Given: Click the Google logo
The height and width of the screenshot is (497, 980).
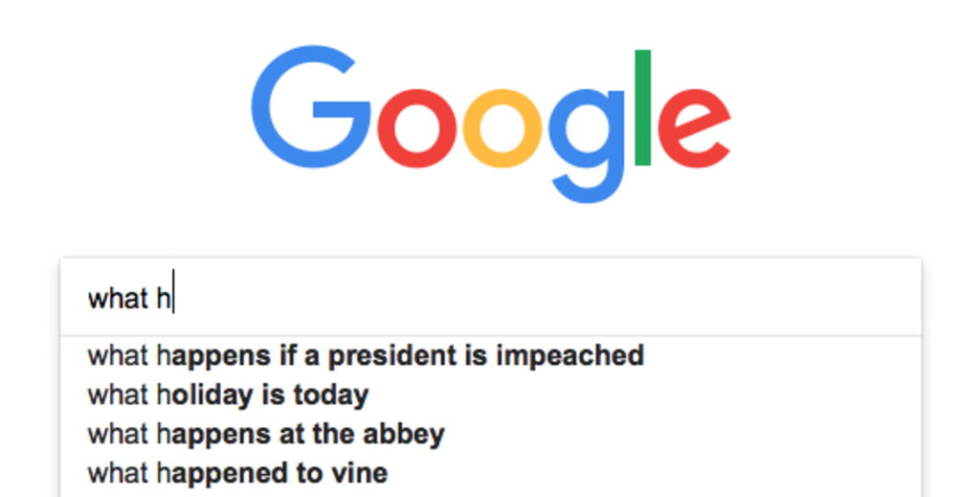Looking at the screenshot, I should [491, 124].
